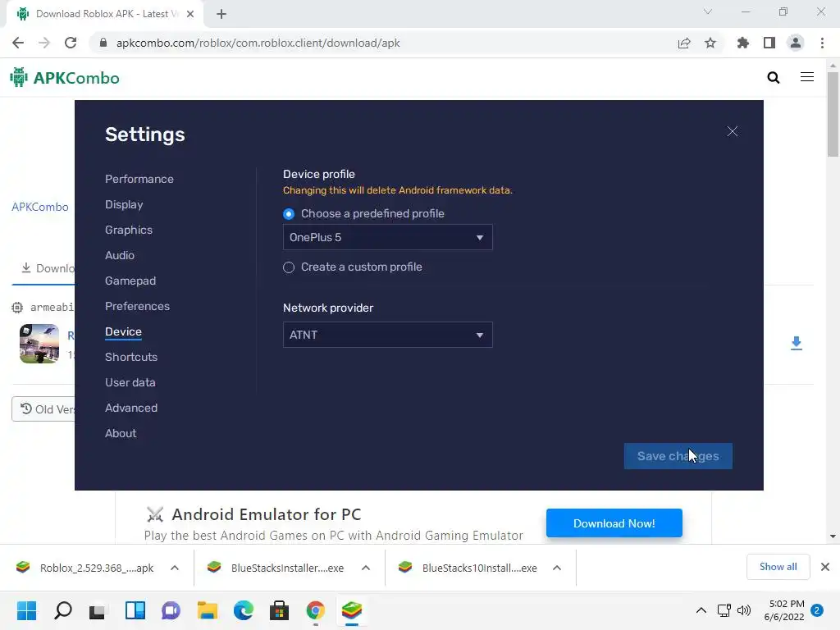The width and height of the screenshot is (840, 630).
Task: Open File Explorer from taskbar
Action: pyautogui.click(x=207, y=610)
